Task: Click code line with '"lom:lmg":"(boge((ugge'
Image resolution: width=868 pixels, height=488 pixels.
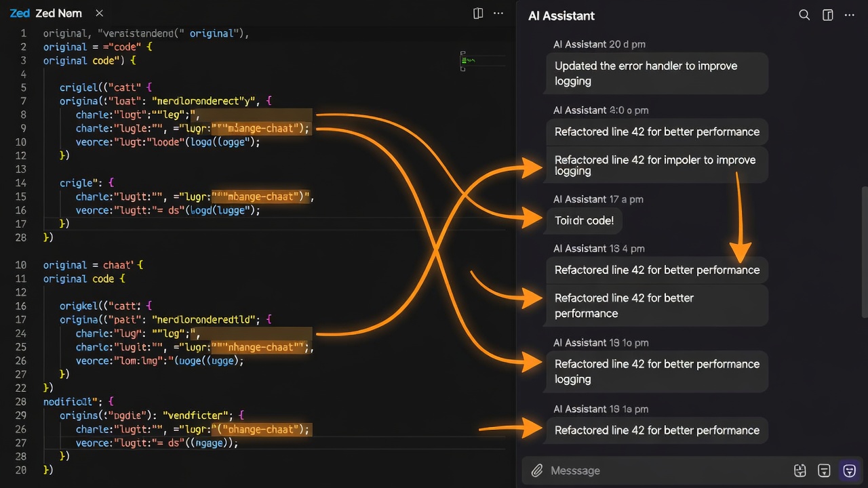Action: (x=160, y=361)
